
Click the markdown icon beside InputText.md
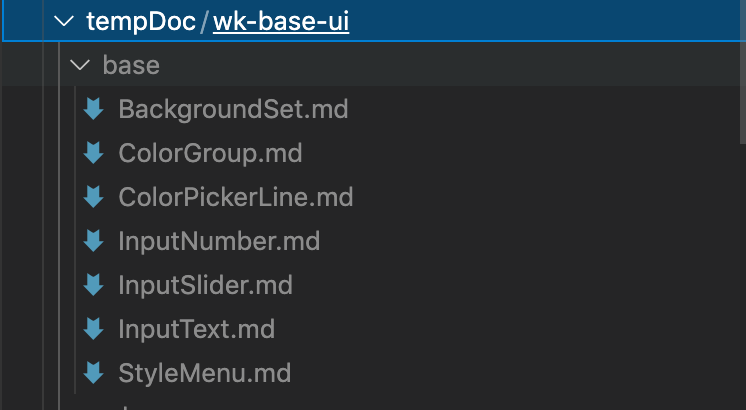click(93, 329)
